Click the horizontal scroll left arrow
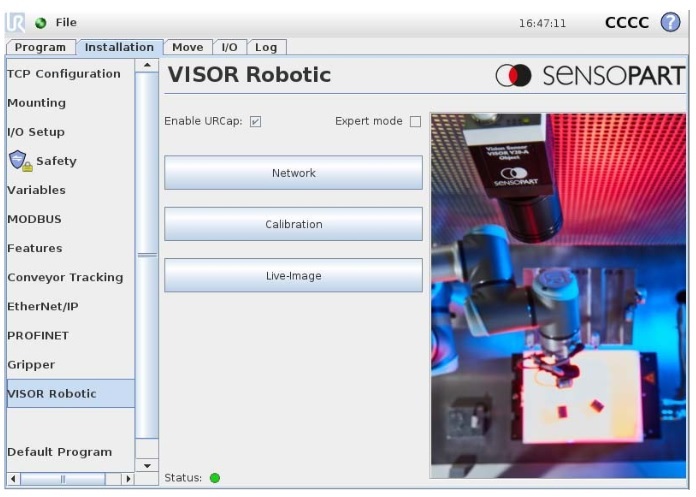The width and height of the screenshot is (696, 497). pos(13,479)
